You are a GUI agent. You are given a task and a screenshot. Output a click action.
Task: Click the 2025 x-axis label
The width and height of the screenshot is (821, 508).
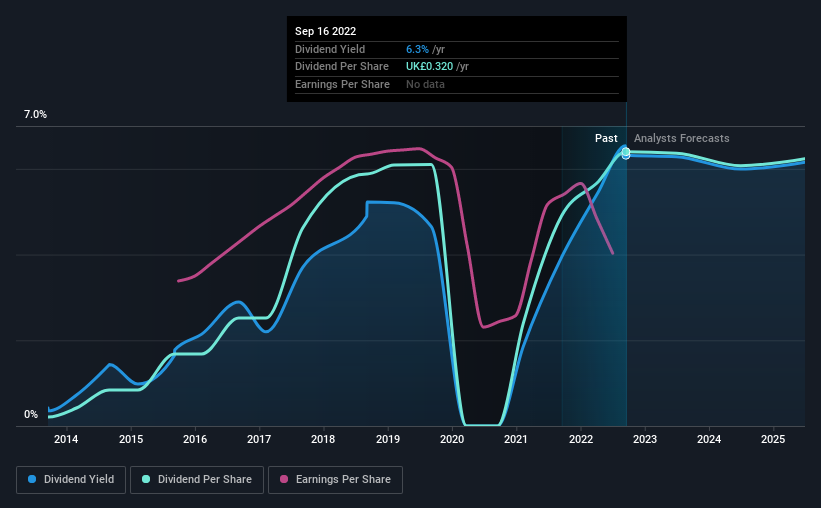click(x=773, y=439)
